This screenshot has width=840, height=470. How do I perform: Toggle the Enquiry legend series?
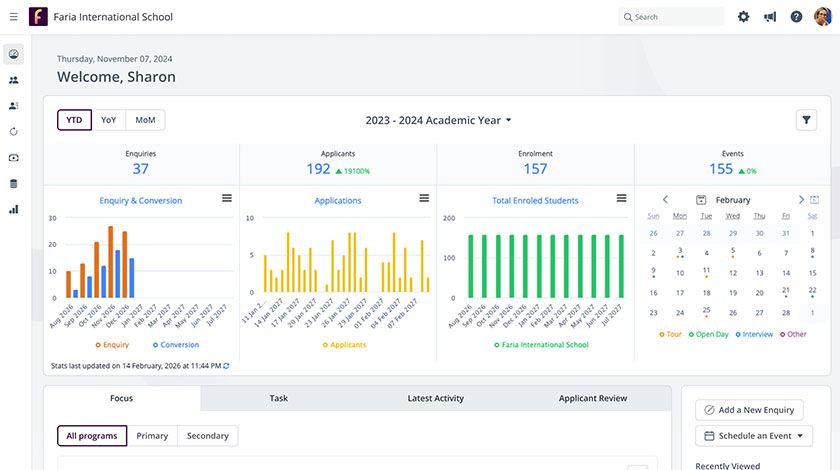click(112, 345)
